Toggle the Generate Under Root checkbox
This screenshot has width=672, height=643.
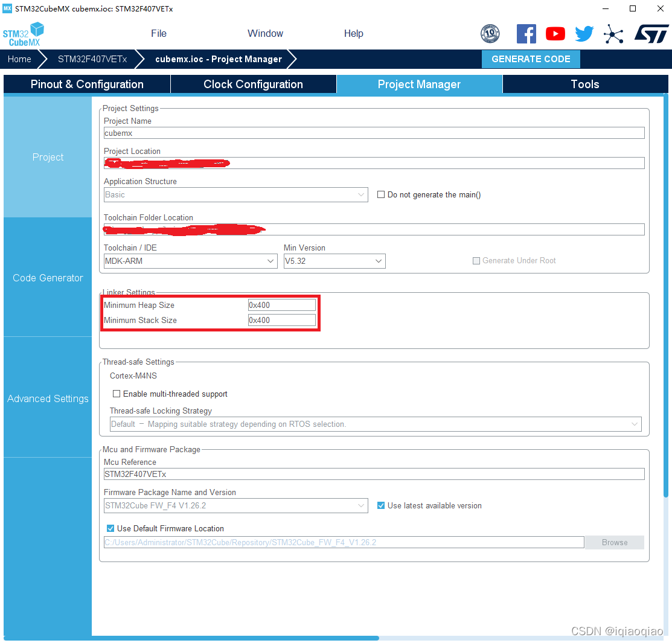tap(476, 261)
